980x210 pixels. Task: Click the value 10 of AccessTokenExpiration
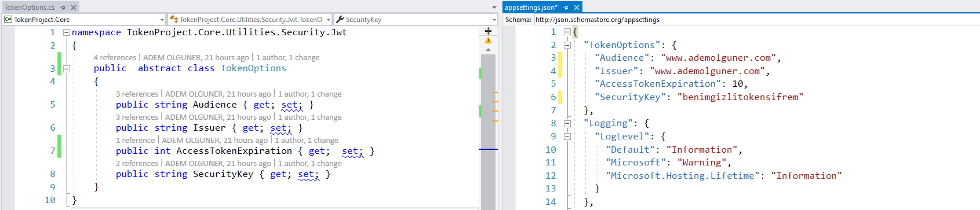(737, 84)
